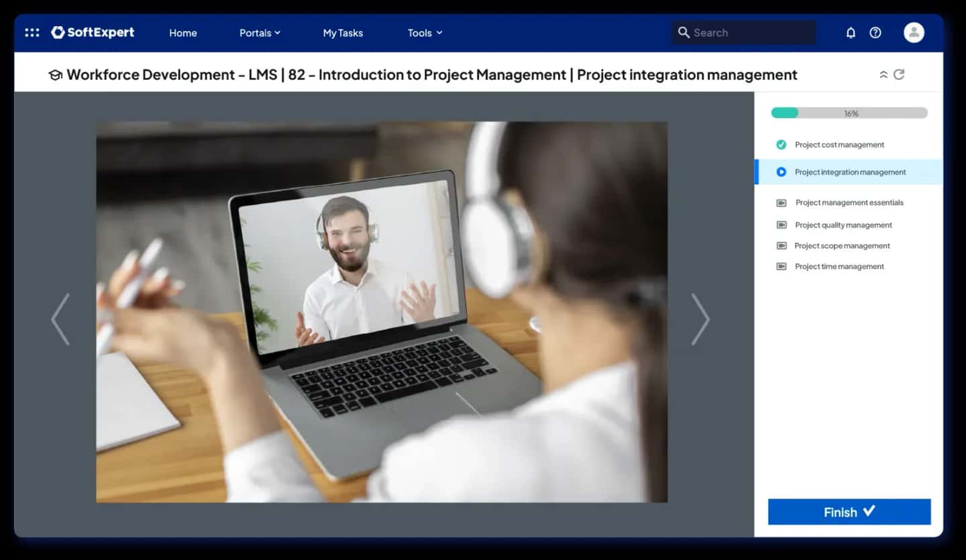Click the search magnifier icon
This screenshot has height=560, width=966.
[x=684, y=32]
